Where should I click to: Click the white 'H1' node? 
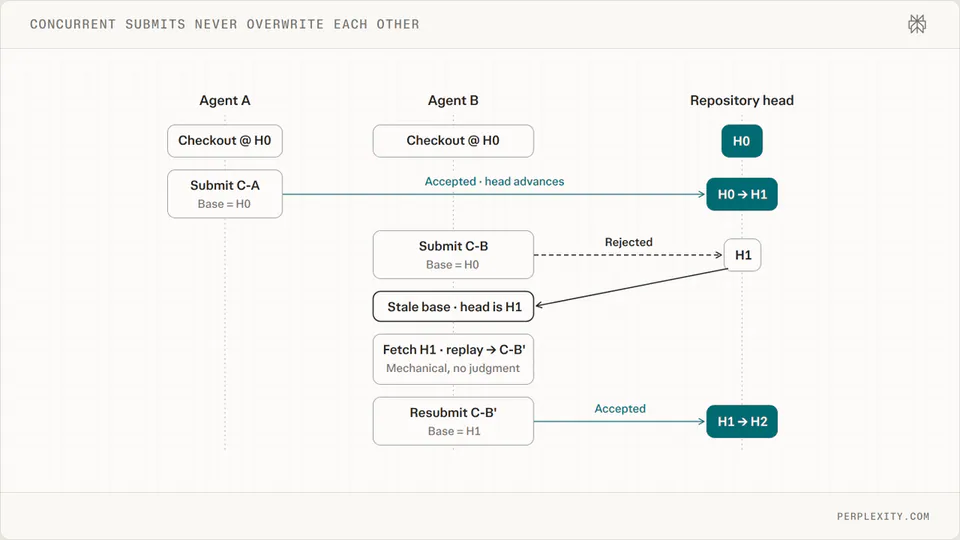coord(743,255)
